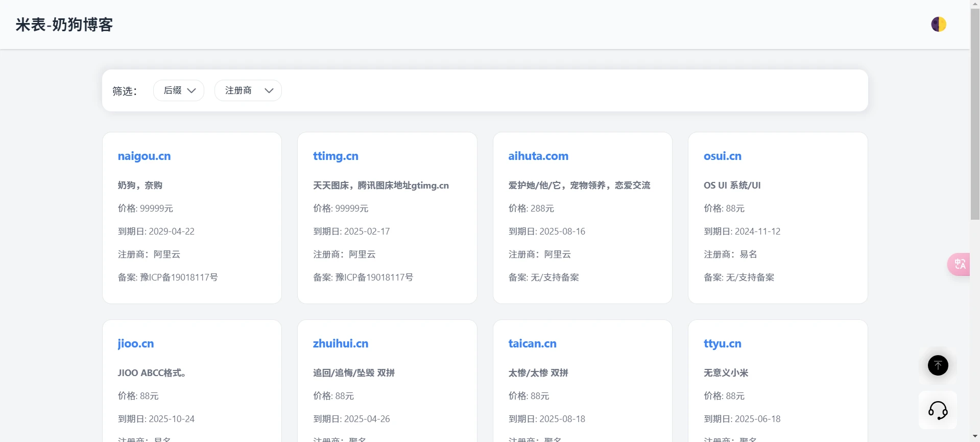Image resolution: width=980 pixels, height=442 pixels.
Task: Expand the 后缀 filter dropdown
Action: click(179, 90)
